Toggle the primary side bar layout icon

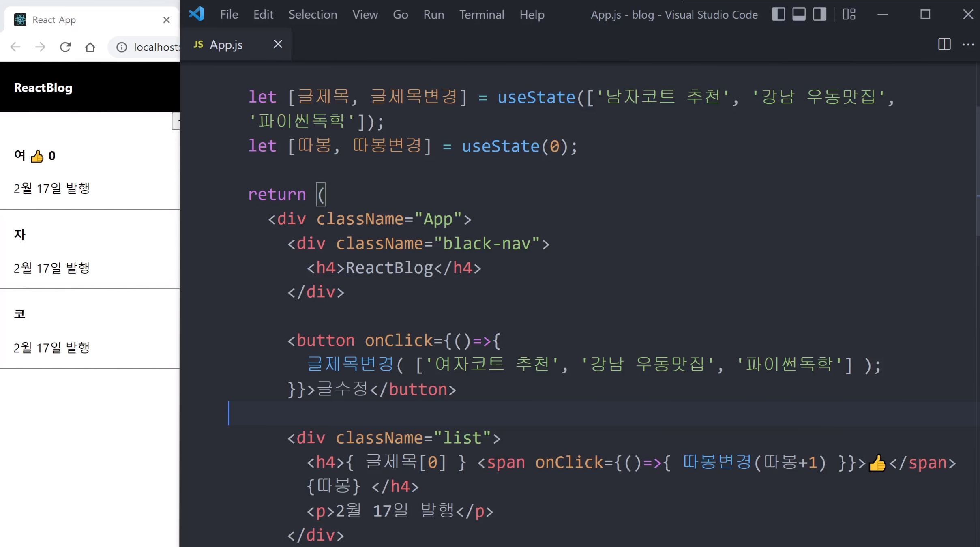point(778,15)
